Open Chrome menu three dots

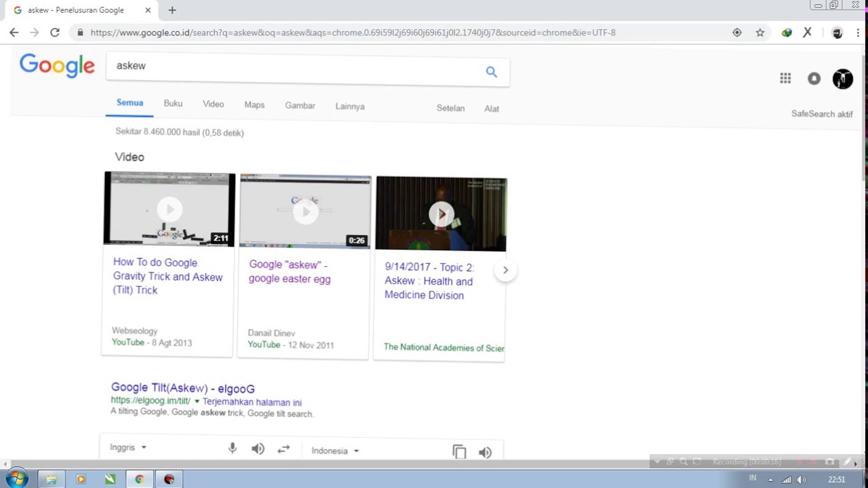859,33
